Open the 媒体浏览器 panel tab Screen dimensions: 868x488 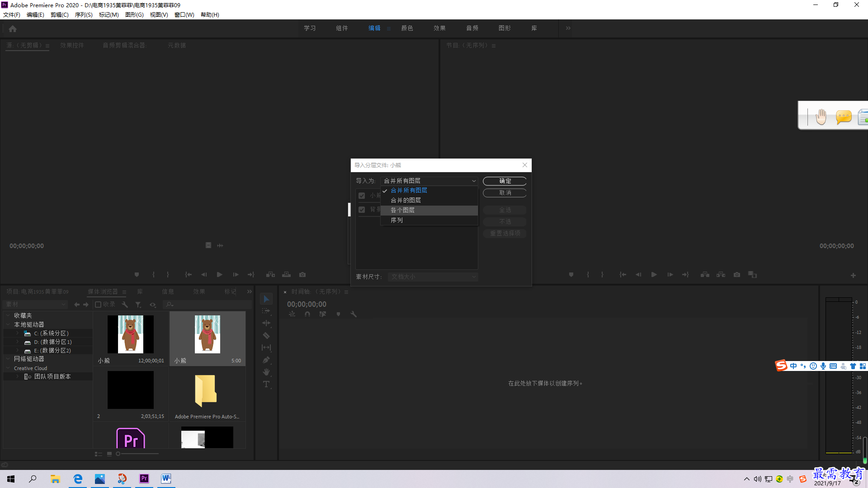[x=103, y=291]
